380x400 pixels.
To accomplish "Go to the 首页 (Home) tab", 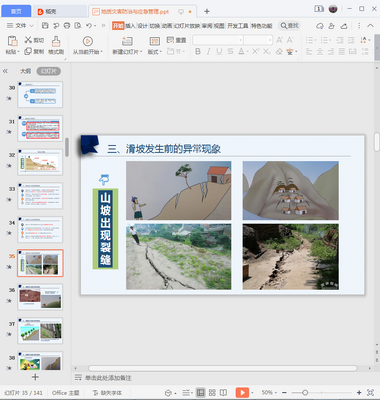I will pos(16,11).
